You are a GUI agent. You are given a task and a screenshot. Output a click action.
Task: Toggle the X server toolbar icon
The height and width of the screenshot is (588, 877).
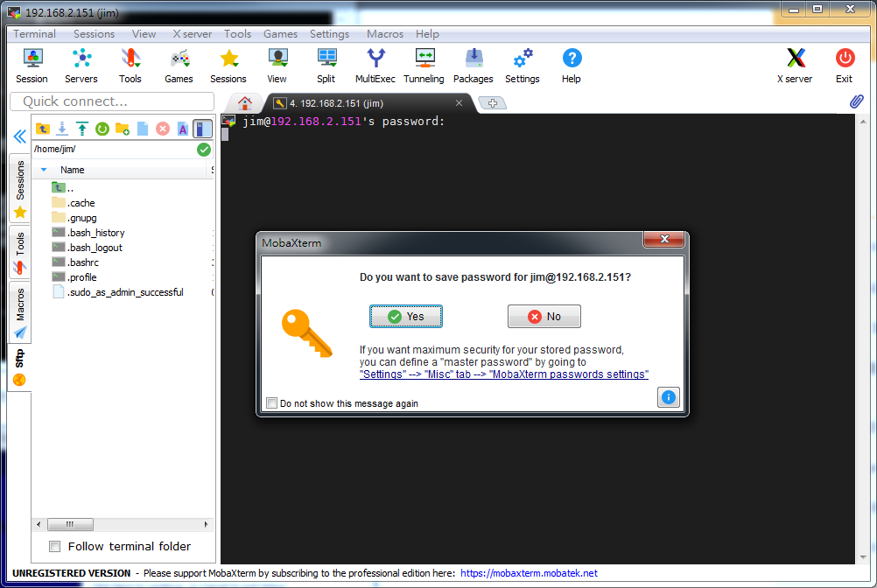(x=795, y=66)
